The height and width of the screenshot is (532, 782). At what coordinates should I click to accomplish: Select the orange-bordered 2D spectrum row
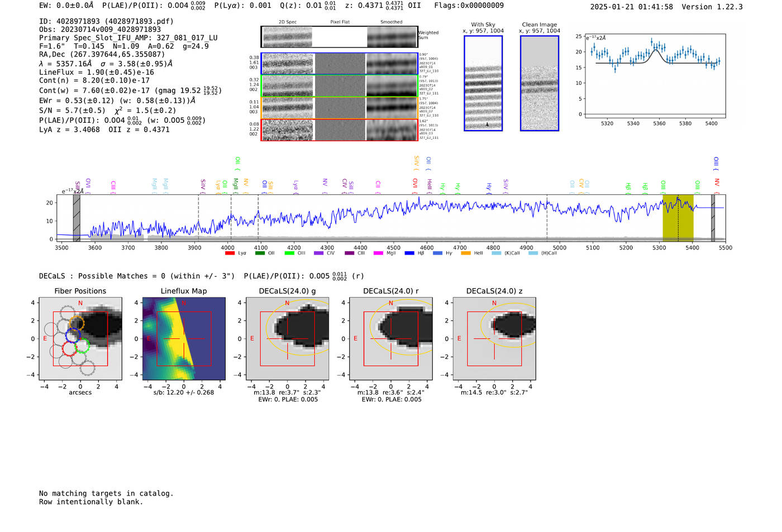(339, 108)
